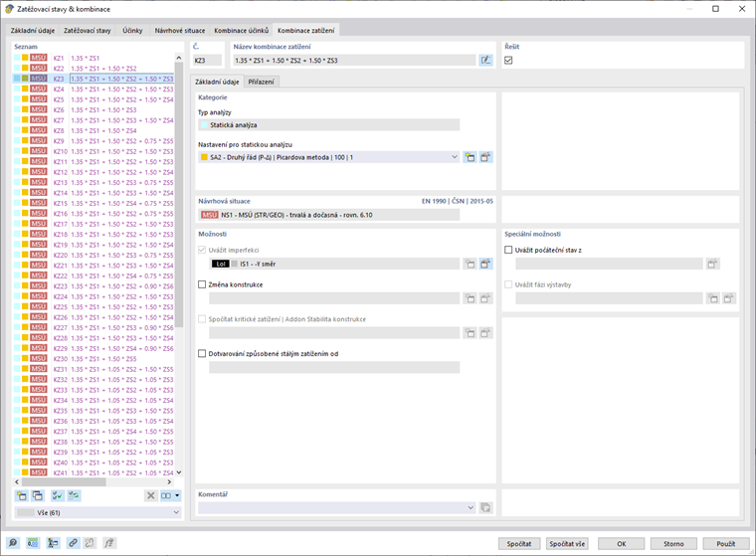756x556 pixels.
Task: Switch to the Zatěžovací stavy tab
Action: (x=88, y=31)
